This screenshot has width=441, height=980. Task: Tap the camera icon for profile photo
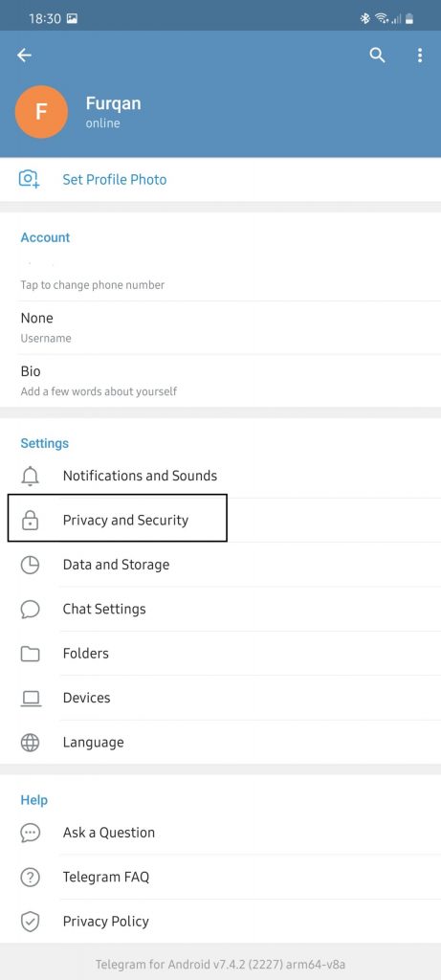(x=30, y=179)
